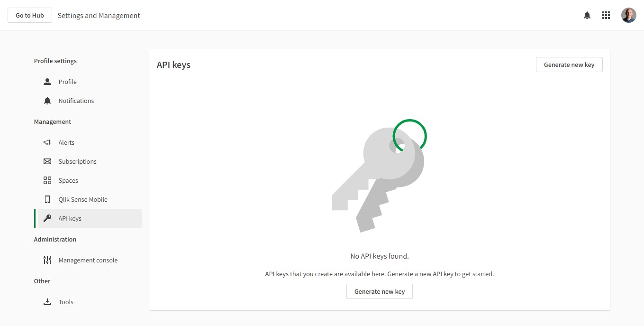Click the Notifications bell icon in sidebar
Screen dimensions: 644x326
click(x=47, y=101)
